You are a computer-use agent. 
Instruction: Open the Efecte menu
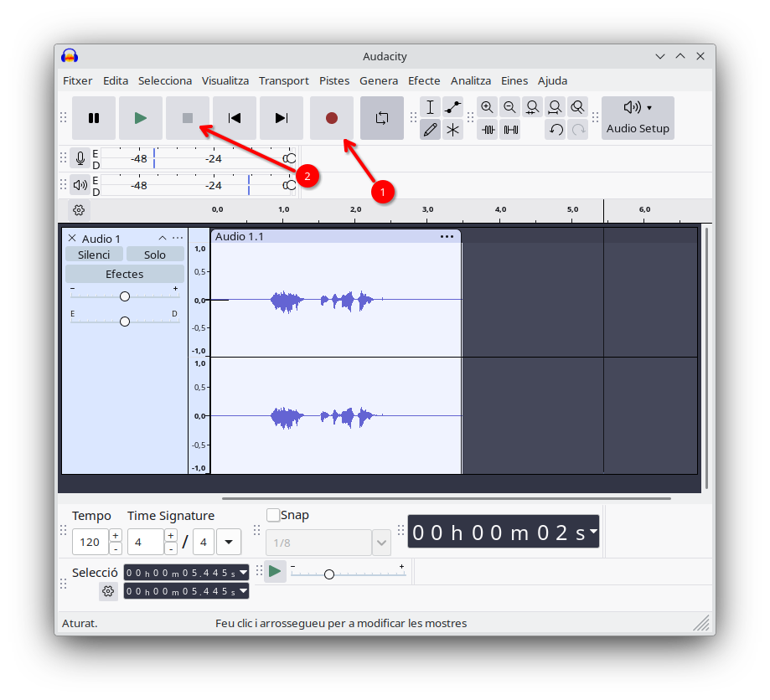tap(424, 80)
